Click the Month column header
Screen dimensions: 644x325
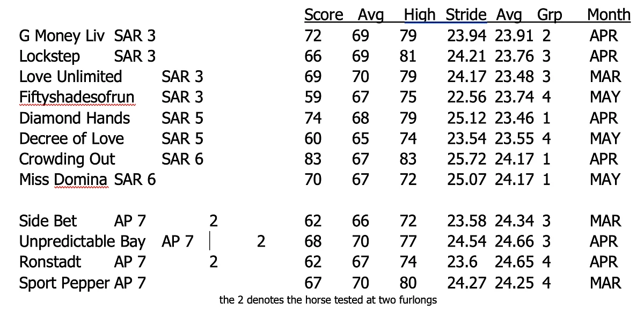coord(609,15)
